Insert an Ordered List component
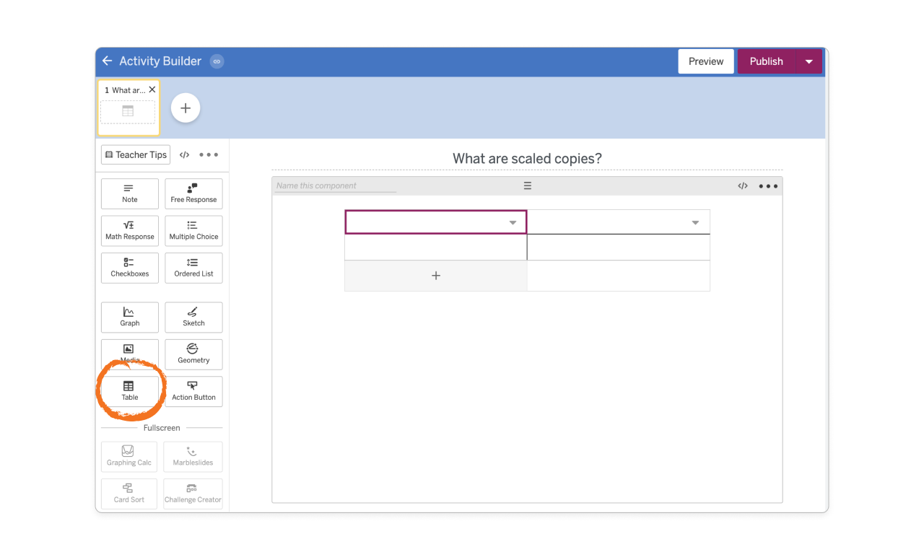The image size is (924, 560). pyautogui.click(x=193, y=268)
